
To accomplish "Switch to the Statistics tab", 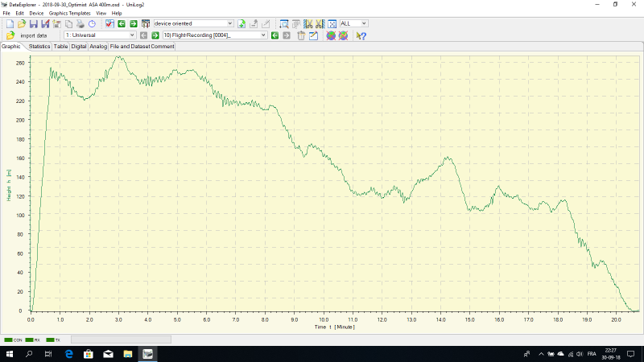I will click(38, 47).
